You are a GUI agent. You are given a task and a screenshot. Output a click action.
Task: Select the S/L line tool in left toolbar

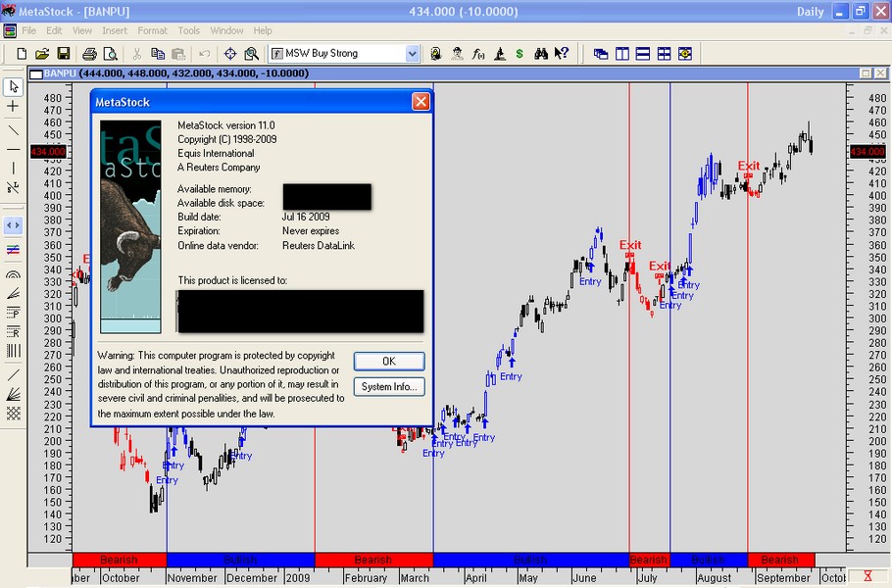point(13,187)
